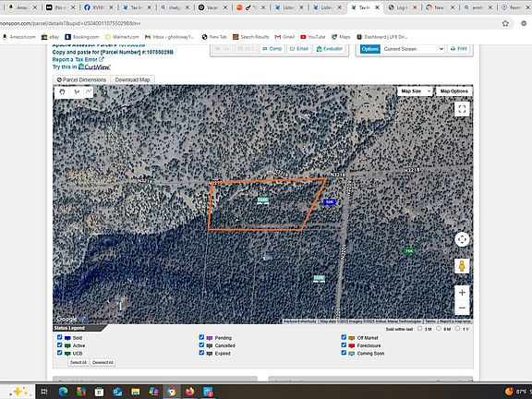
Task: Open the New Tab bookmark
Action: pyautogui.click(x=214, y=37)
